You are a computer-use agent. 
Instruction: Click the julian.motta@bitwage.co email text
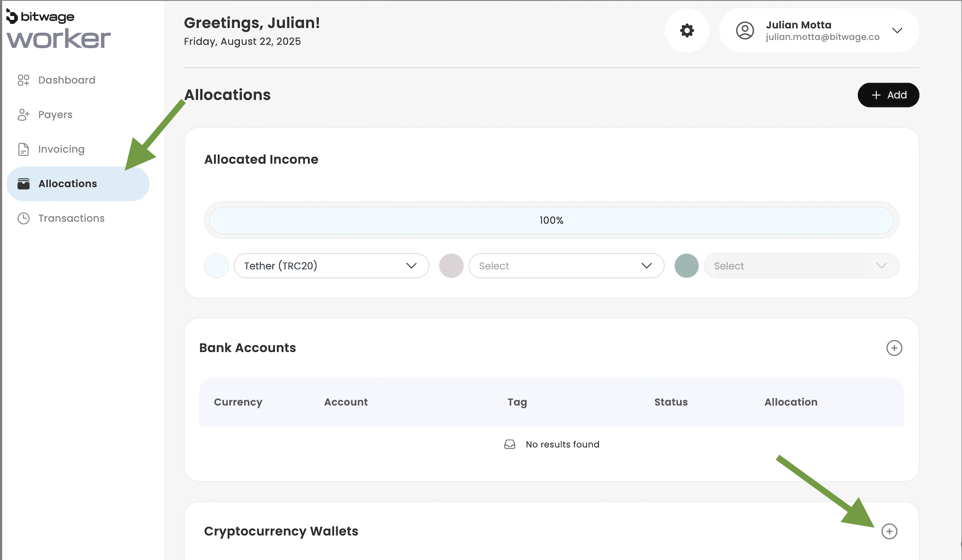click(822, 37)
